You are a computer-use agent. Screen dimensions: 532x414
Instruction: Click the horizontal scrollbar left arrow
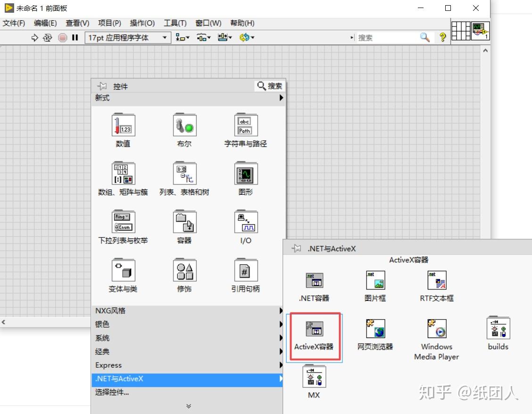click(3, 322)
